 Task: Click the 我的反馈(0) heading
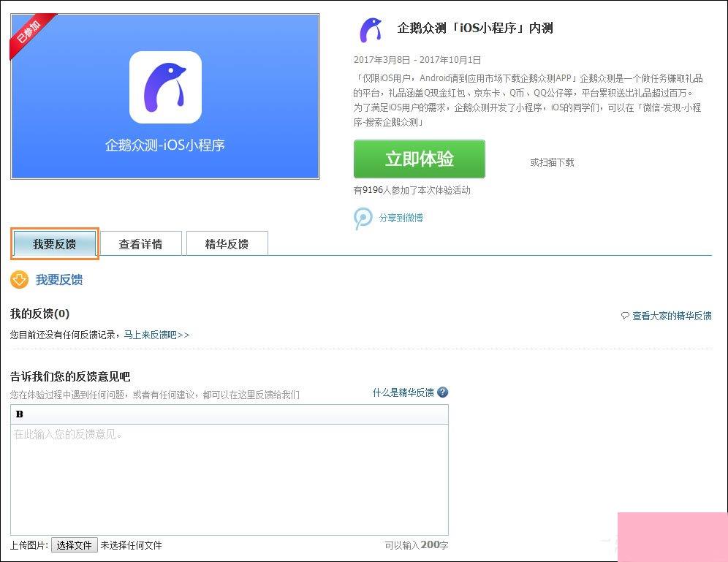40,314
